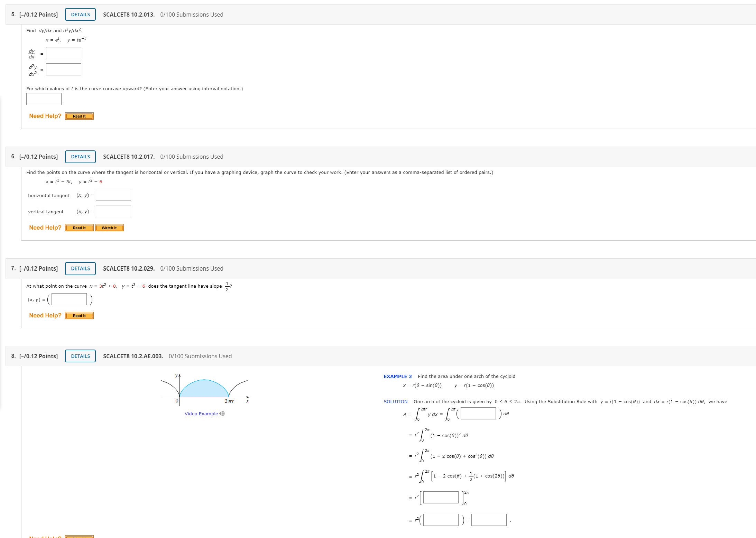Click the antiderivative bracket field
The width and height of the screenshot is (756, 538).
pos(441,498)
